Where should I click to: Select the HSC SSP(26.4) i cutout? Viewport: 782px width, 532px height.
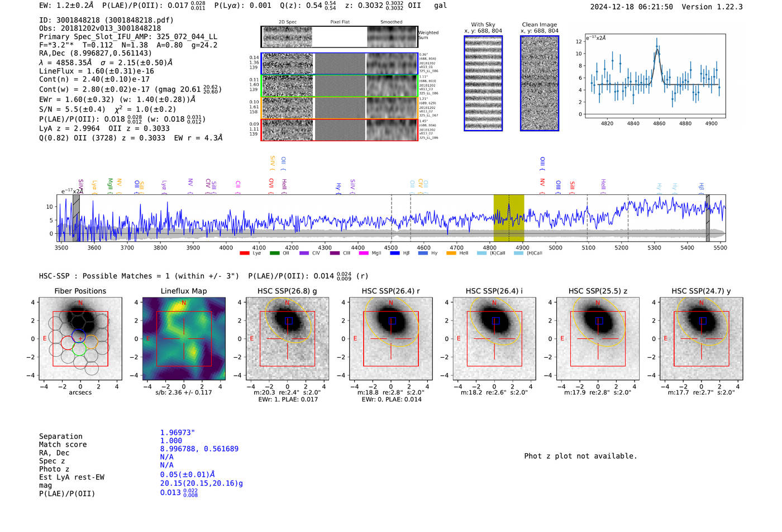tap(494, 338)
